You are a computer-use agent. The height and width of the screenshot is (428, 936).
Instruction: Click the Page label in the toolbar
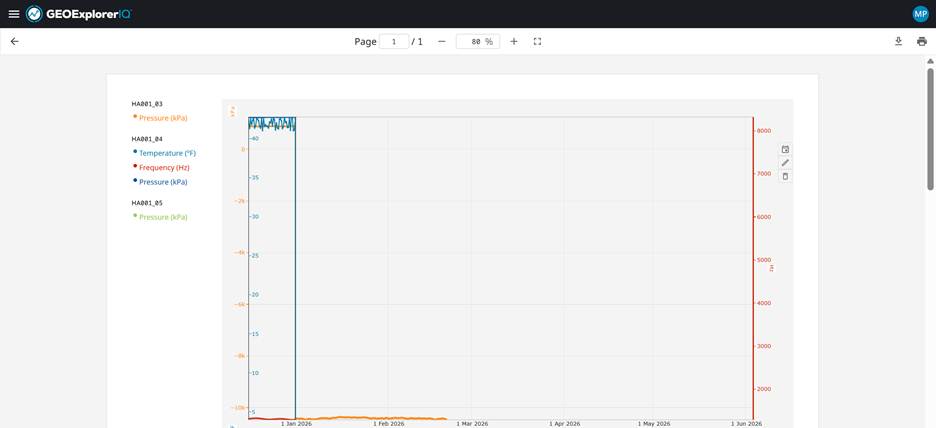point(365,41)
